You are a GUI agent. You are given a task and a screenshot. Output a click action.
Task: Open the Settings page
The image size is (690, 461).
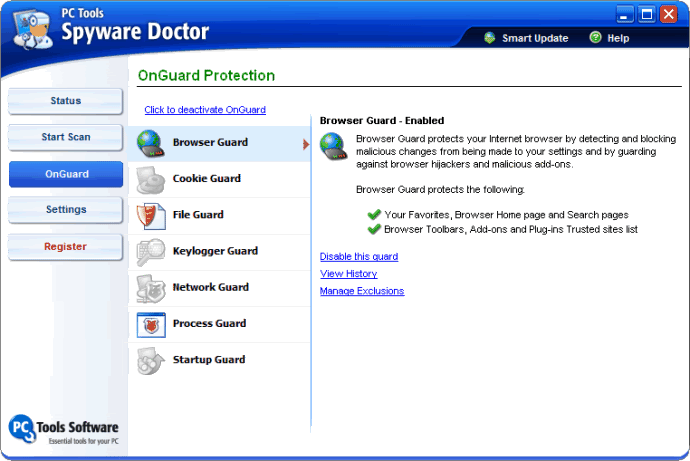pos(66,210)
